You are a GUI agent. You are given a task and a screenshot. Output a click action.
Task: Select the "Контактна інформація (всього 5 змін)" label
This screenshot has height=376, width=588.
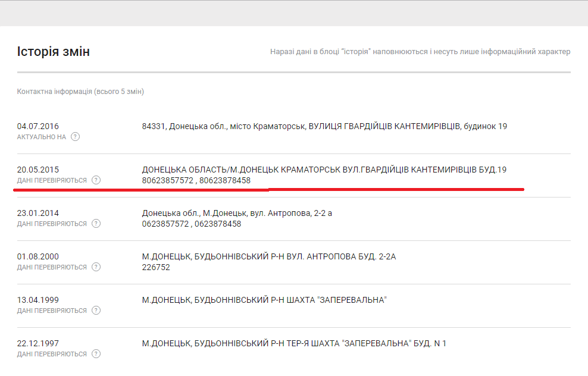click(80, 92)
